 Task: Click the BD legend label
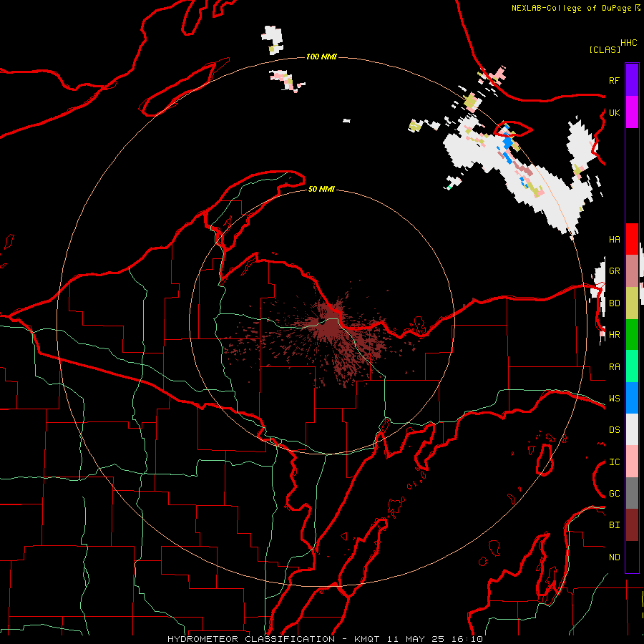tap(615, 303)
